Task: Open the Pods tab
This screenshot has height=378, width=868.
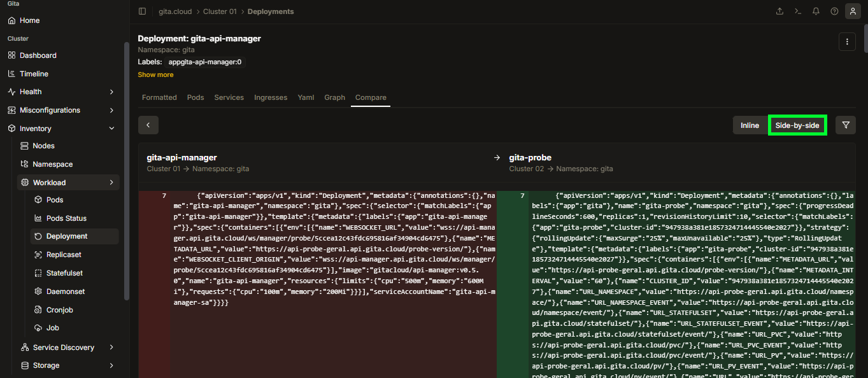Action: [x=196, y=97]
